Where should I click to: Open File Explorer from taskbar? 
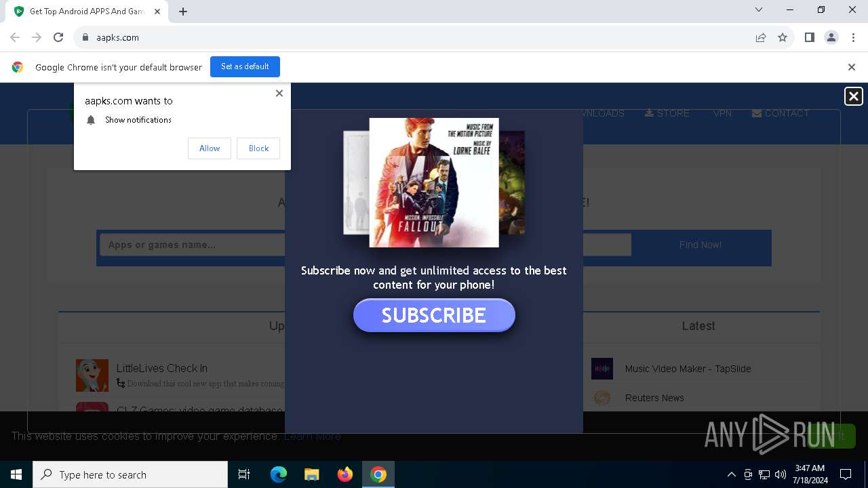click(311, 474)
